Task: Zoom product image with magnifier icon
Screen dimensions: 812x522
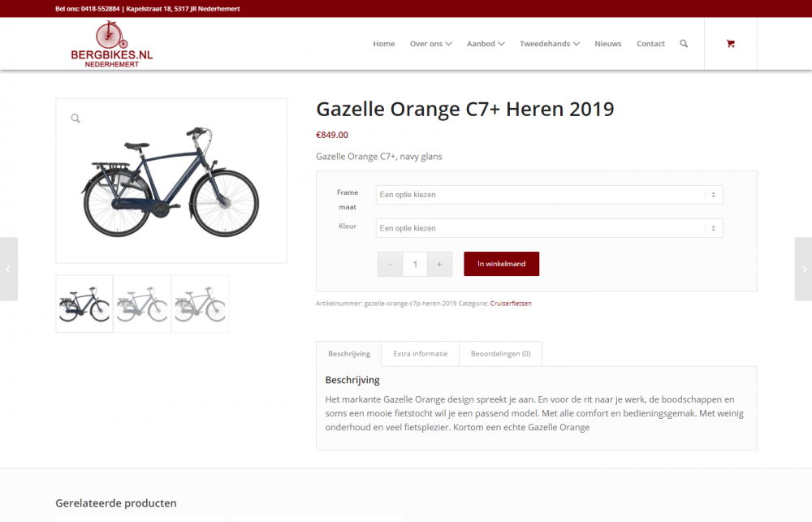Action: point(76,119)
